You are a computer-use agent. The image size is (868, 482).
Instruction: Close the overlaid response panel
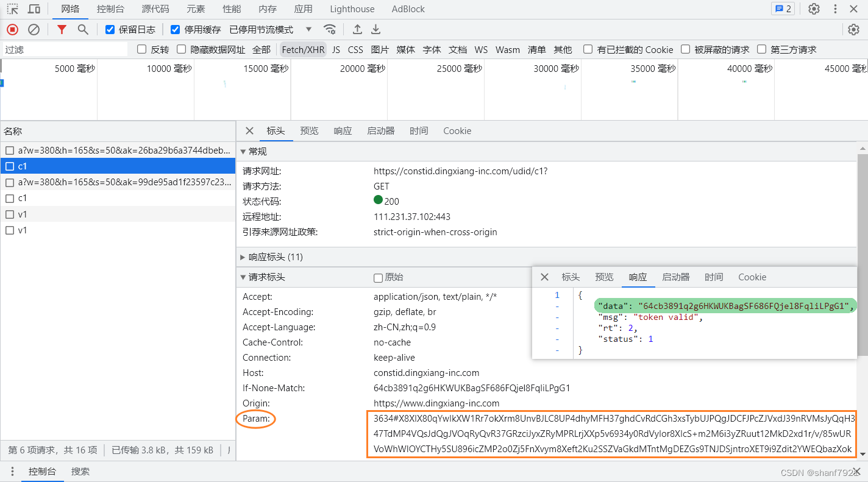[x=544, y=277]
